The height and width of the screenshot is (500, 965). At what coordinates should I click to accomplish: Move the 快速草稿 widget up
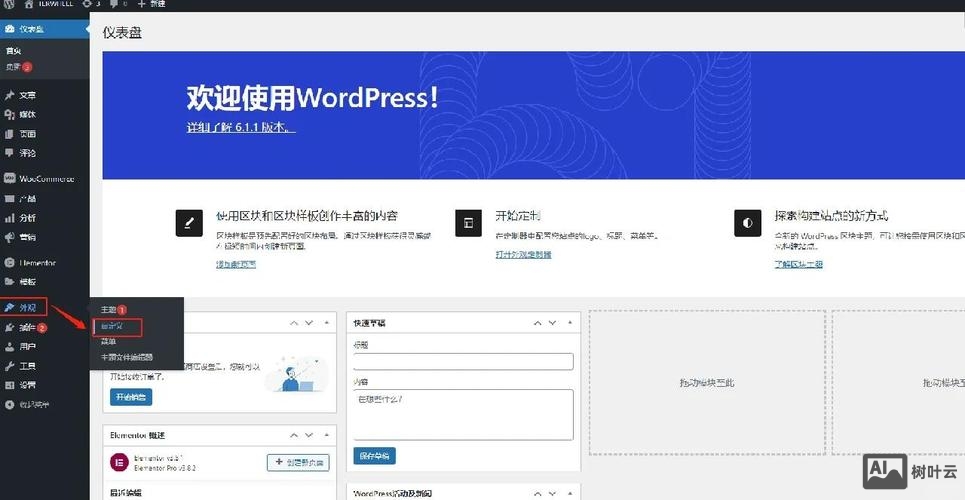point(538,323)
